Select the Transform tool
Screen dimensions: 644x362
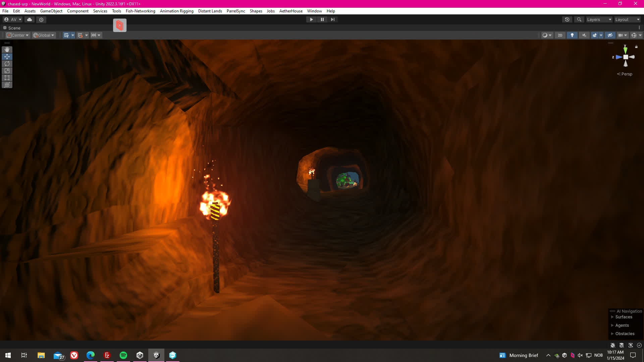[x=7, y=85]
